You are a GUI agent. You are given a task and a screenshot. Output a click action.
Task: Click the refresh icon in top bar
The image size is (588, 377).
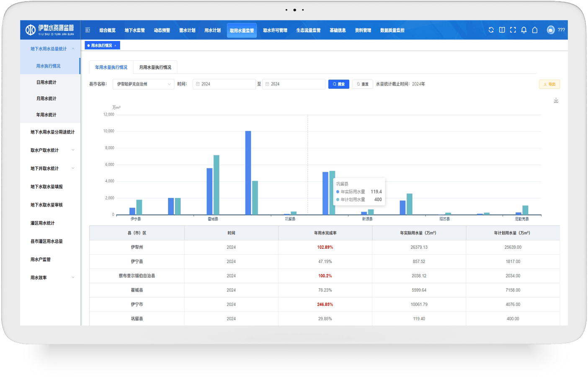(491, 30)
